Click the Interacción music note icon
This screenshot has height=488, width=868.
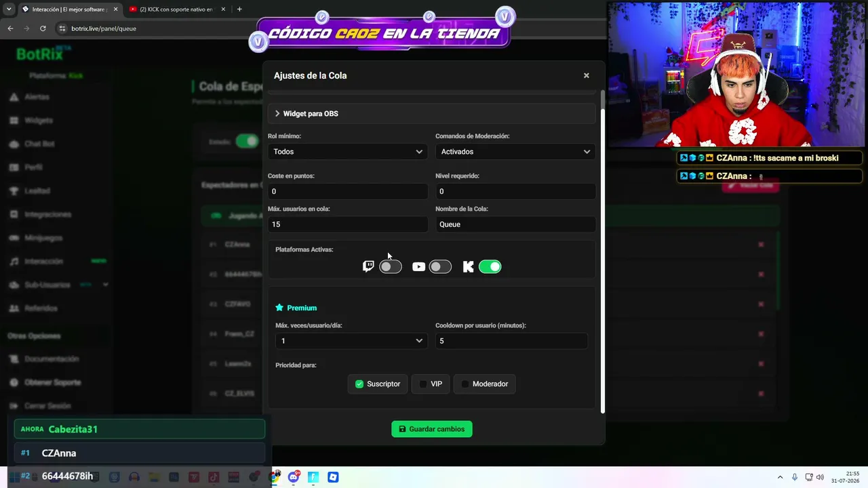click(x=14, y=262)
